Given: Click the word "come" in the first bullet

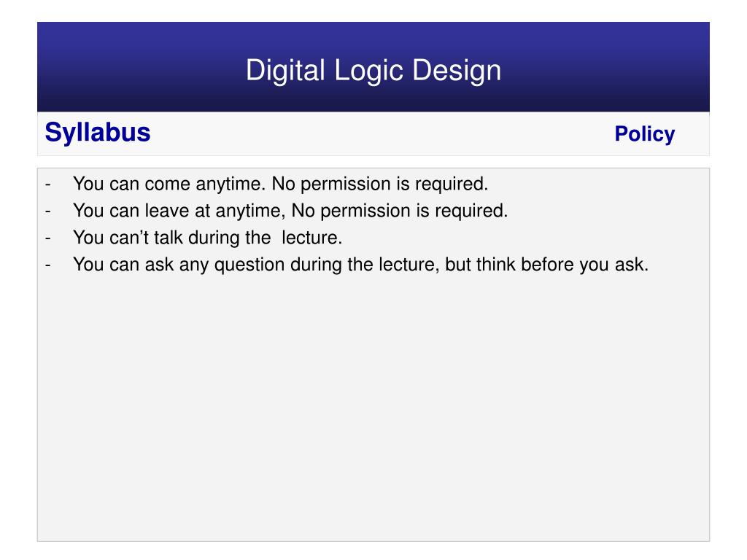Looking at the screenshot, I should tap(167, 184).
